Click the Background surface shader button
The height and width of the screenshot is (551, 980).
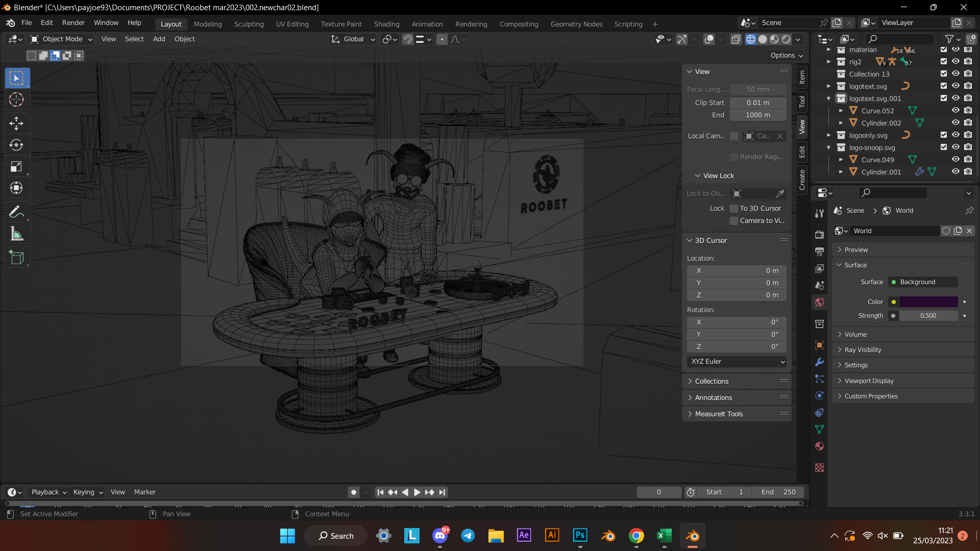tap(923, 282)
